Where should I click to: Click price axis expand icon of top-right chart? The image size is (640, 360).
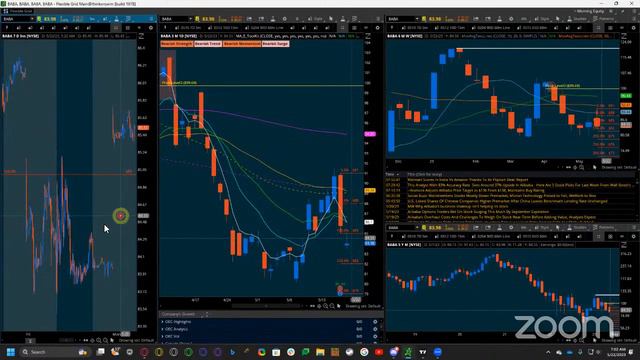(x=624, y=36)
